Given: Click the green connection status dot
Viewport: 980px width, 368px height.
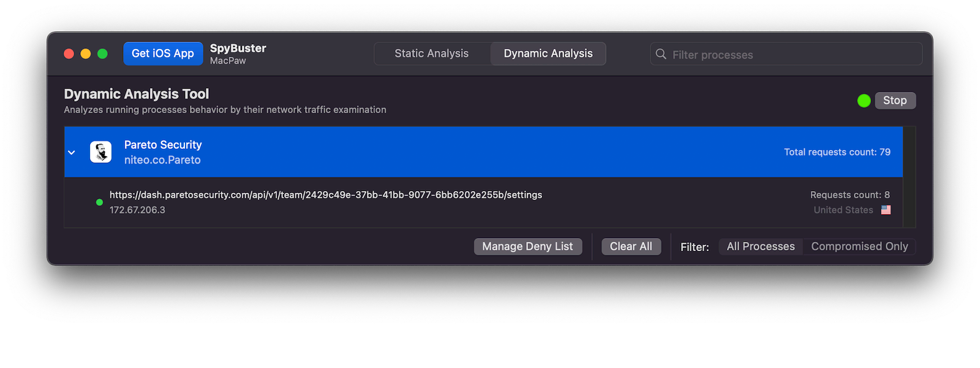Looking at the screenshot, I should (x=99, y=202).
